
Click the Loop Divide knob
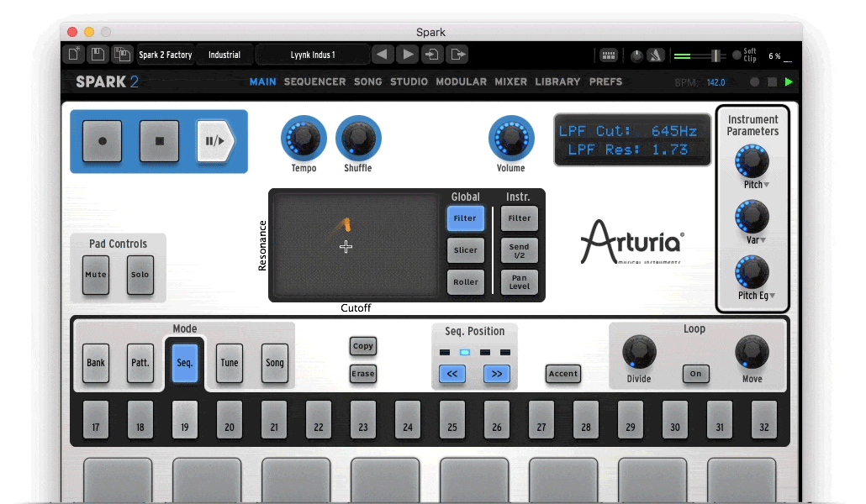point(639,352)
